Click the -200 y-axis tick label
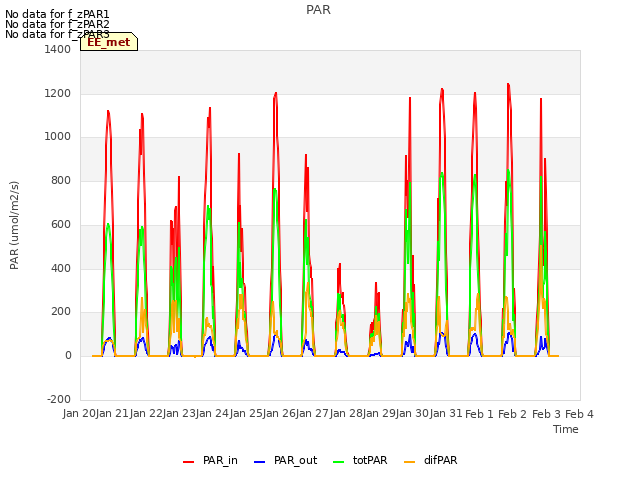This screenshot has width=640, height=480. pos(59,399)
